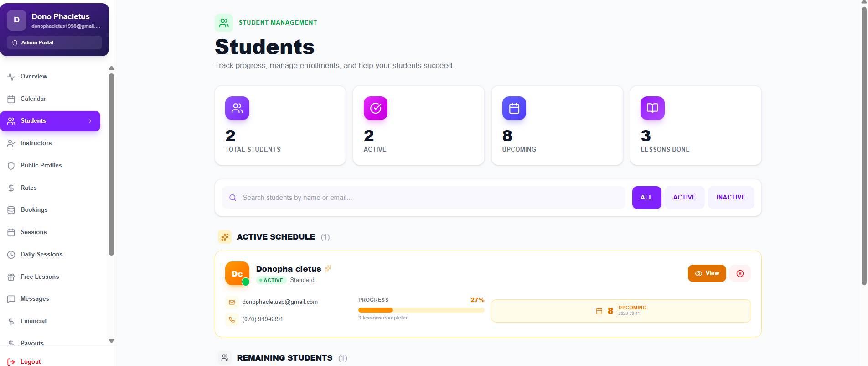
Task: Click the Lessons Done book icon
Action: (652, 108)
